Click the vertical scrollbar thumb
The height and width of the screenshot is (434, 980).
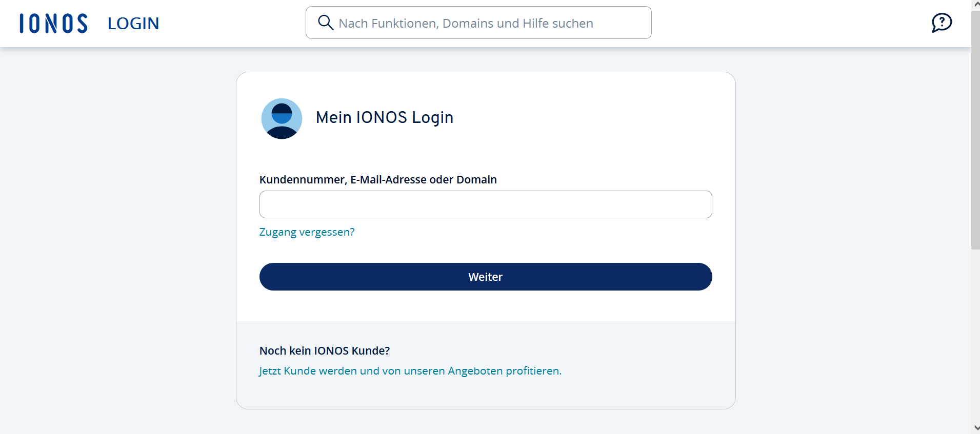[x=975, y=130]
